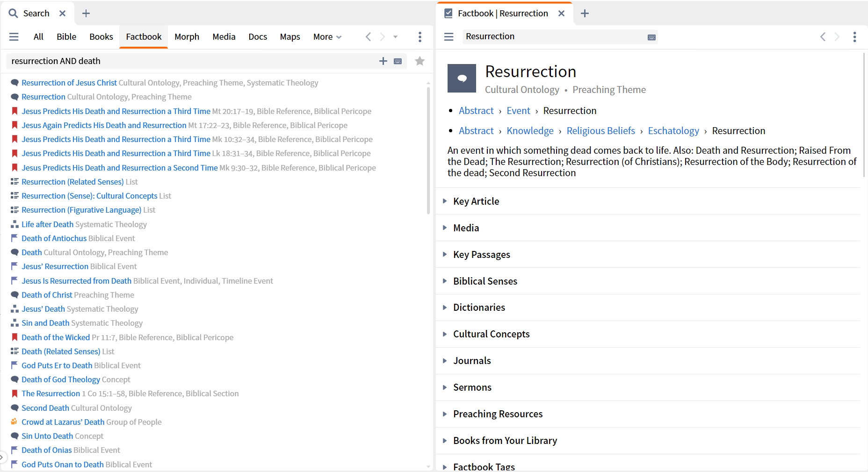Close the Search tab
The image size is (868, 472).
coord(62,14)
